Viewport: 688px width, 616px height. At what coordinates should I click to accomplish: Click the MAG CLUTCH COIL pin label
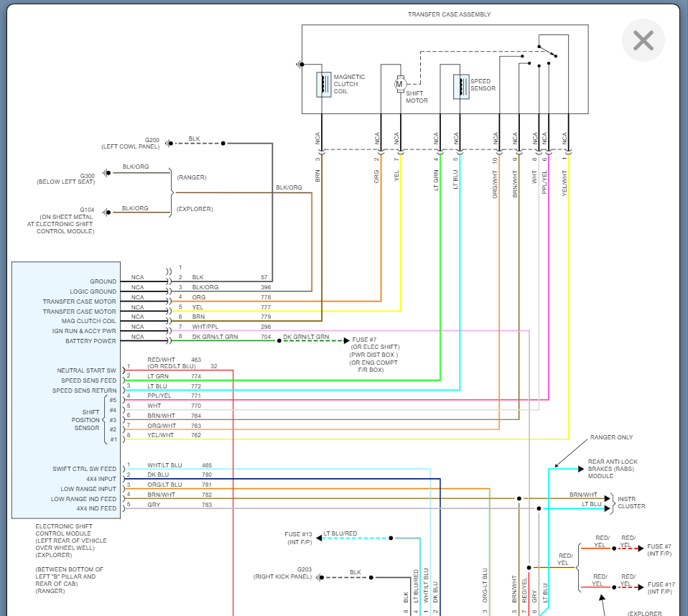(x=88, y=321)
